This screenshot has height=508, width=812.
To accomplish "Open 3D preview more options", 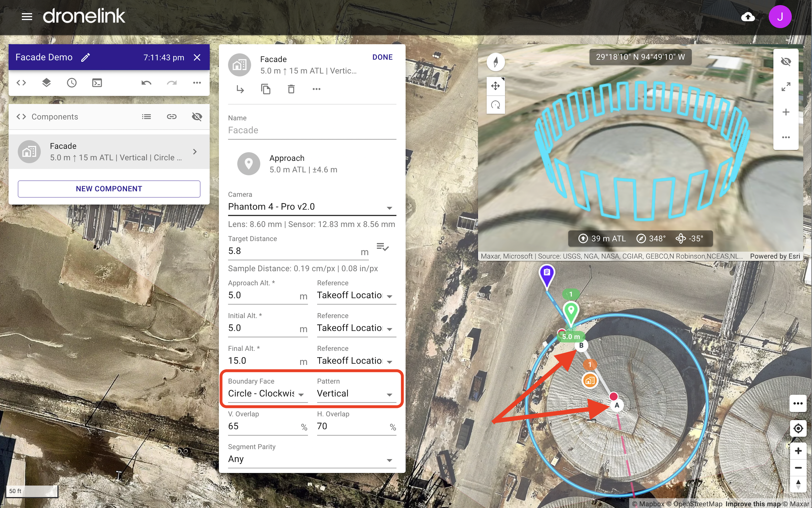I will (x=786, y=137).
